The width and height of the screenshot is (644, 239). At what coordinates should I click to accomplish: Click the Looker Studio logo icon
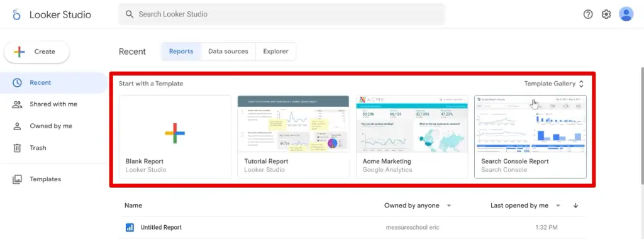(16, 14)
